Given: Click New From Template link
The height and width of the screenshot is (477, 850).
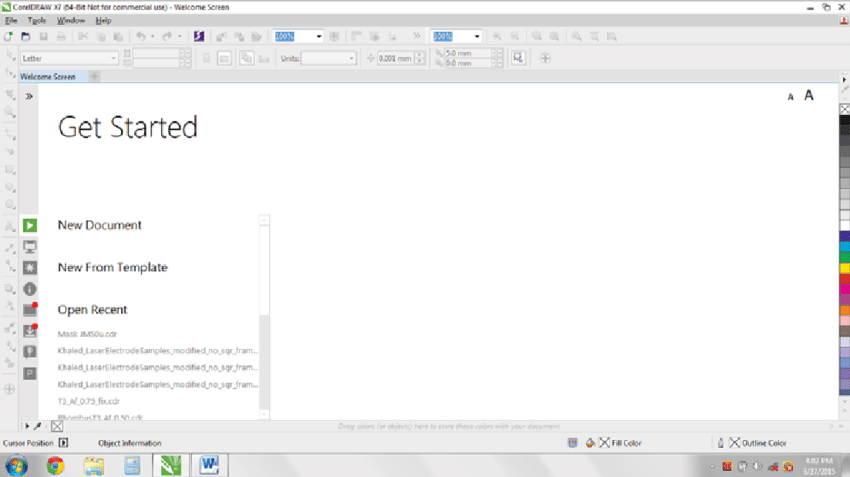Looking at the screenshot, I should coord(113,267).
